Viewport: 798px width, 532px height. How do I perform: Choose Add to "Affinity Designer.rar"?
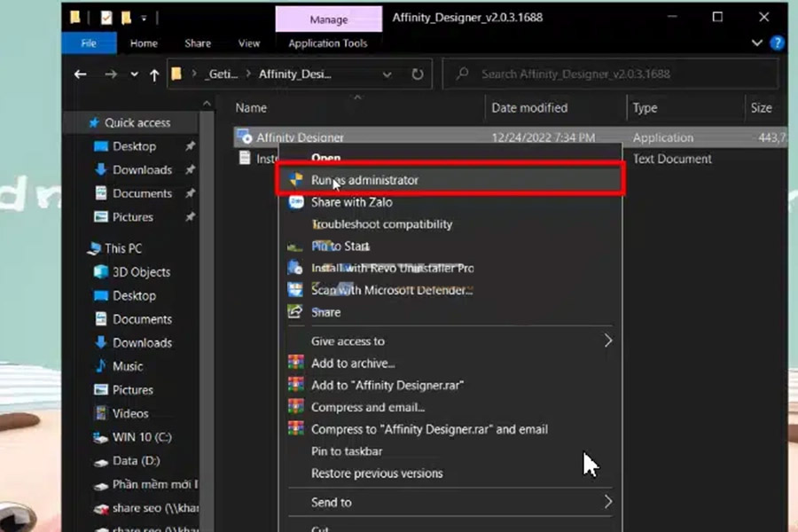[x=387, y=385]
